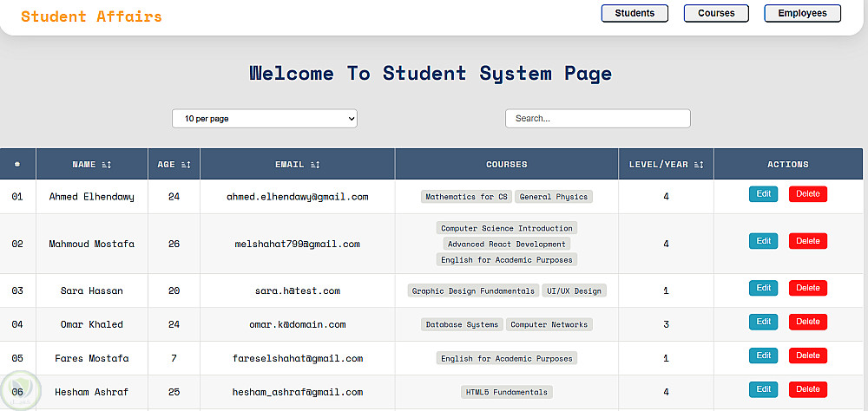This screenshot has height=411, width=868.
Task: Delete Ahmed Elhendawy's record
Action: click(x=807, y=194)
